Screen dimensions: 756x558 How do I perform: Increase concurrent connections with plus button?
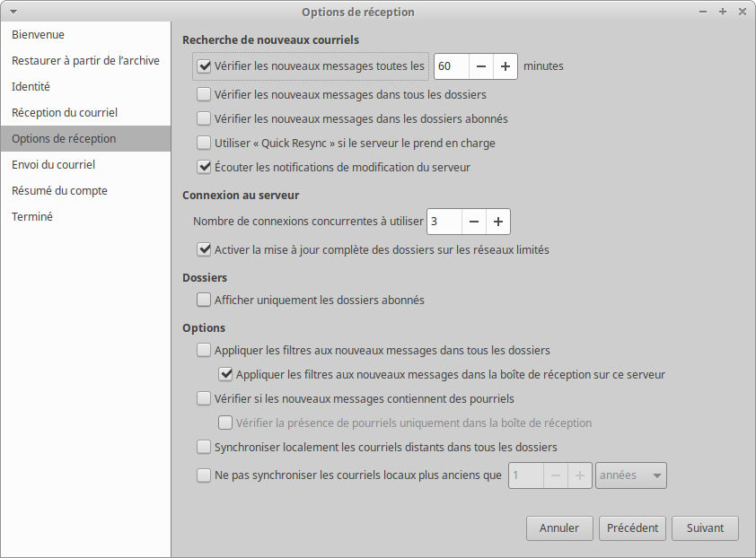tap(498, 222)
